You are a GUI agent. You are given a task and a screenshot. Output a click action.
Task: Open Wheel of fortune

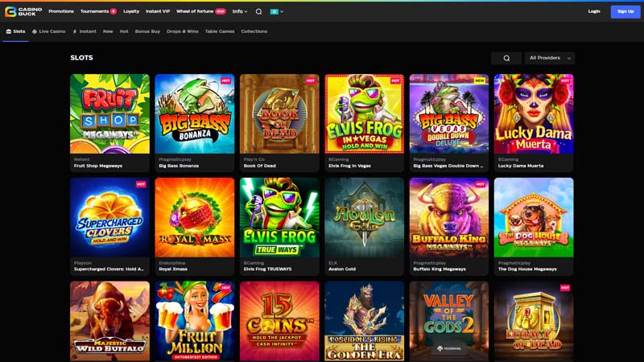pyautogui.click(x=195, y=11)
